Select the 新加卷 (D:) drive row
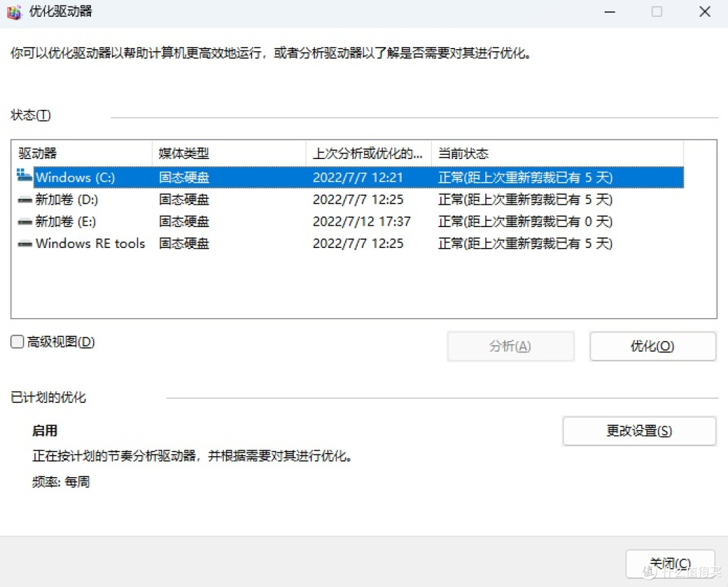This screenshot has height=587, width=728. click(350, 199)
